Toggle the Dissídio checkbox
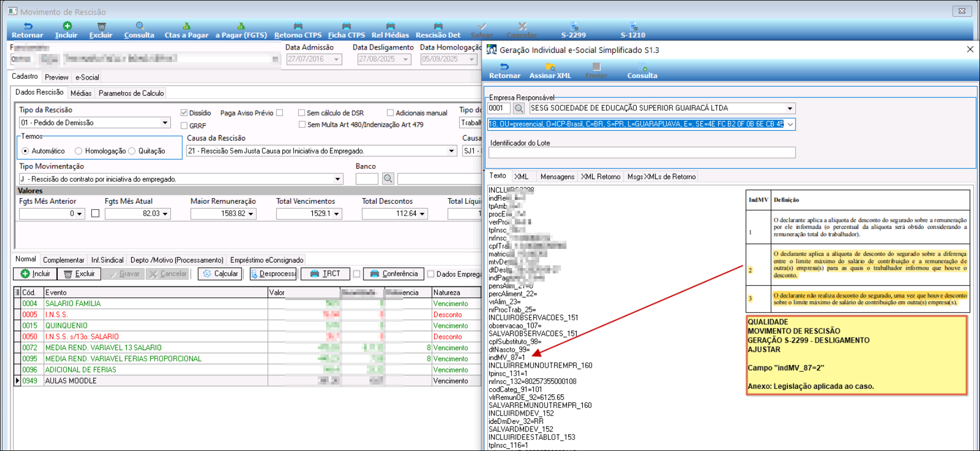 click(184, 113)
